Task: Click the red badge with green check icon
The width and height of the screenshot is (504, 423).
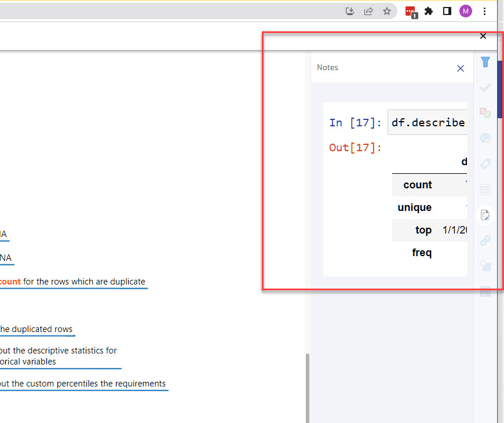Action: (x=485, y=113)
